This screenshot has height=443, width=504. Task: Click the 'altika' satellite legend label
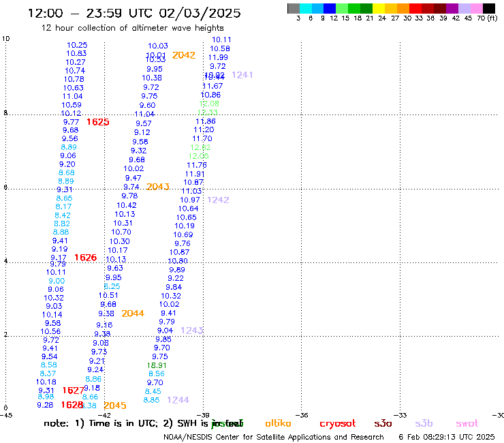click(x=278, y=423)
